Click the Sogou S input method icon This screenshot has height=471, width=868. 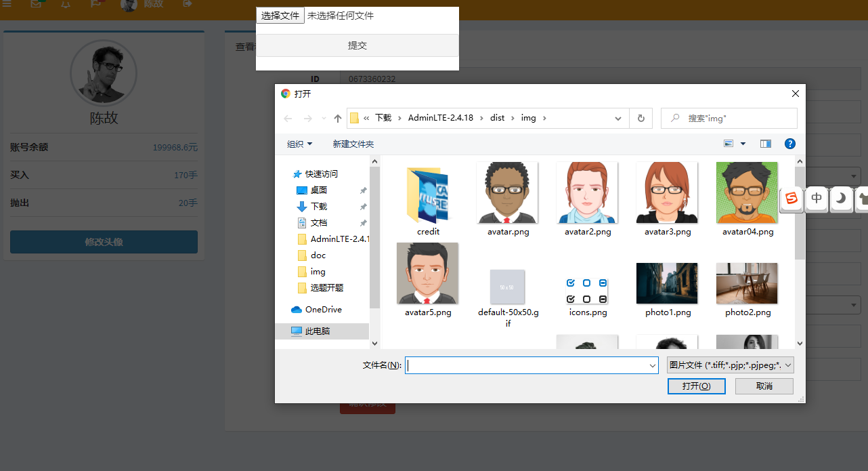click(x=791, y=199)
